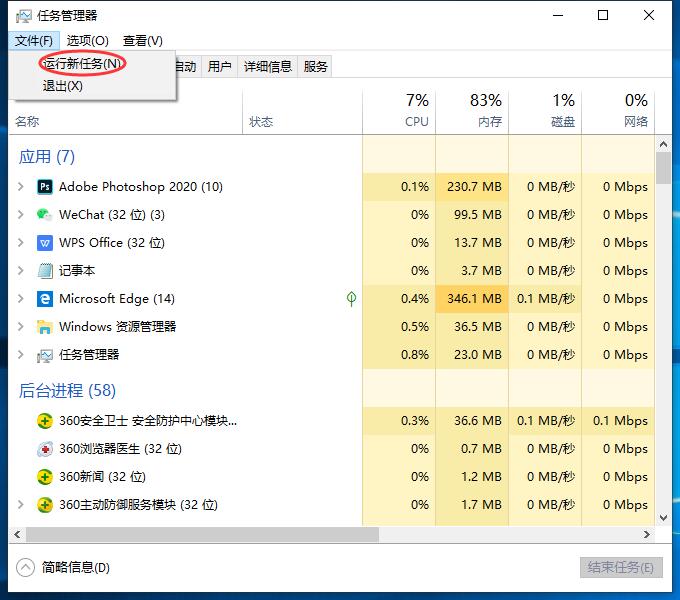Click the 346.1 MB memory cell

(x=472, y=299)
